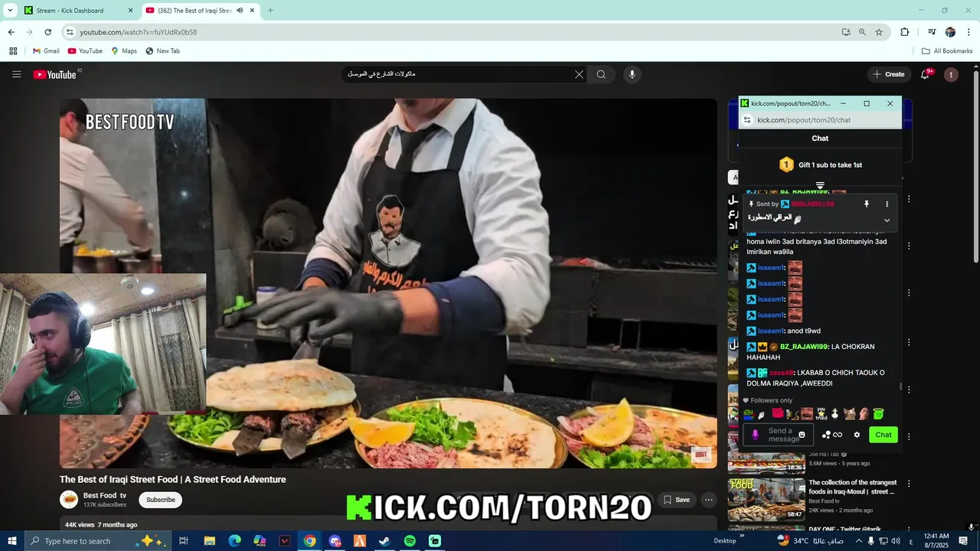The height and width of the screenshot is (551, 980).
Task: Click Gift 1 sub to take 1st
Action: [x=820, y=165]
